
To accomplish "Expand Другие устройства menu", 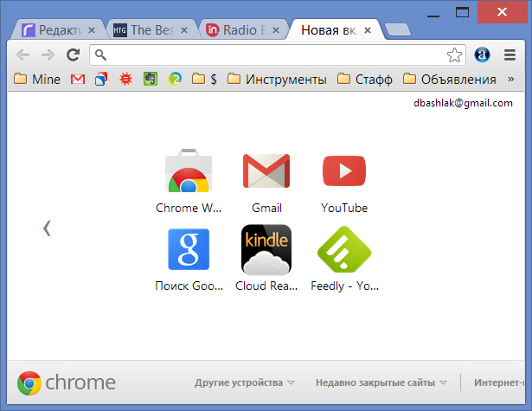I will point(244,382).
